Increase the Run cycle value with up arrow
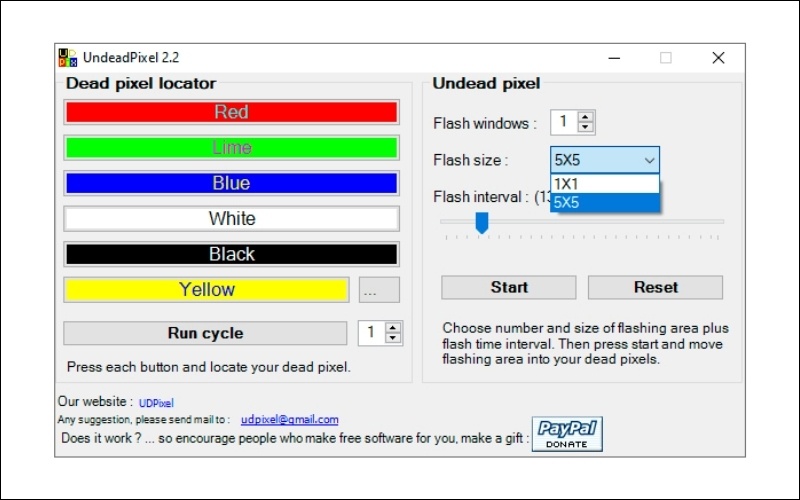Image resolution: width=800 pixels, height=500 pixels. pos(392,327)
